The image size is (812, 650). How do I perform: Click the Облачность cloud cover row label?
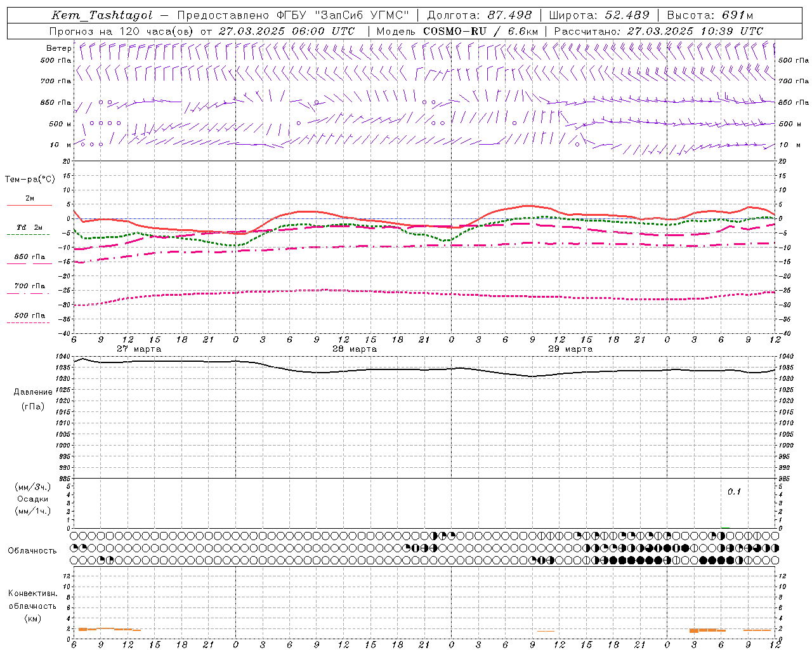[32, 550]
